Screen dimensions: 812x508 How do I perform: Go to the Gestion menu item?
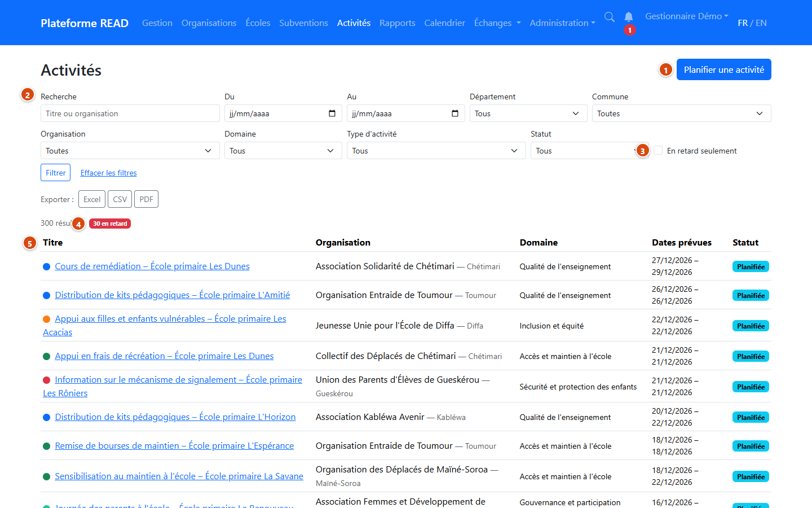coord(157,23)
